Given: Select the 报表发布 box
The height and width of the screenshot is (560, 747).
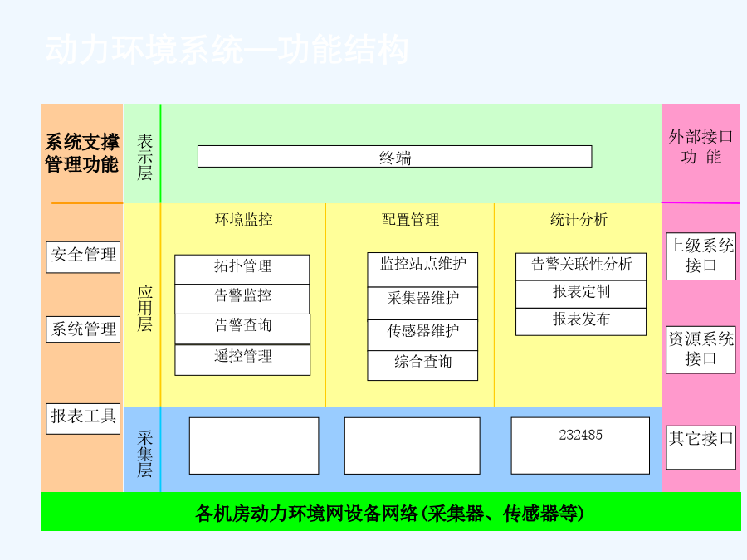Looking at the screenshot, I should click(x=581, y=322).
